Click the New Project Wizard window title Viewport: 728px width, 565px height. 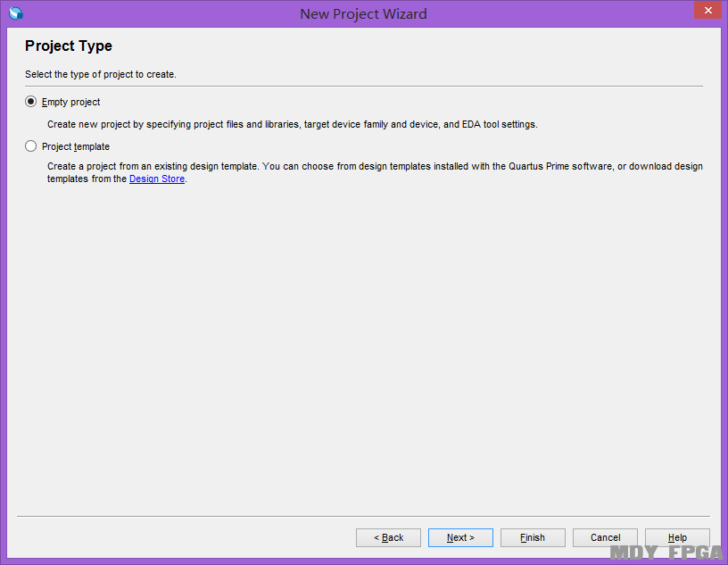[x=363, y=14]
